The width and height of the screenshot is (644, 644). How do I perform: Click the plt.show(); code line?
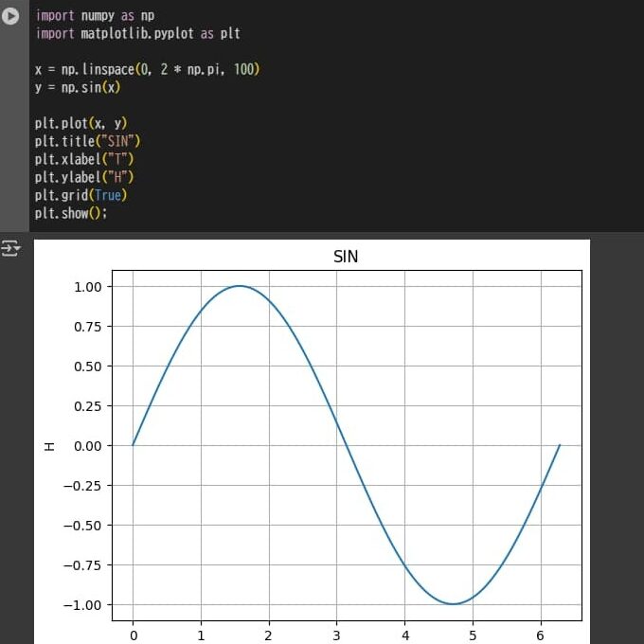(x=71, y=213)
